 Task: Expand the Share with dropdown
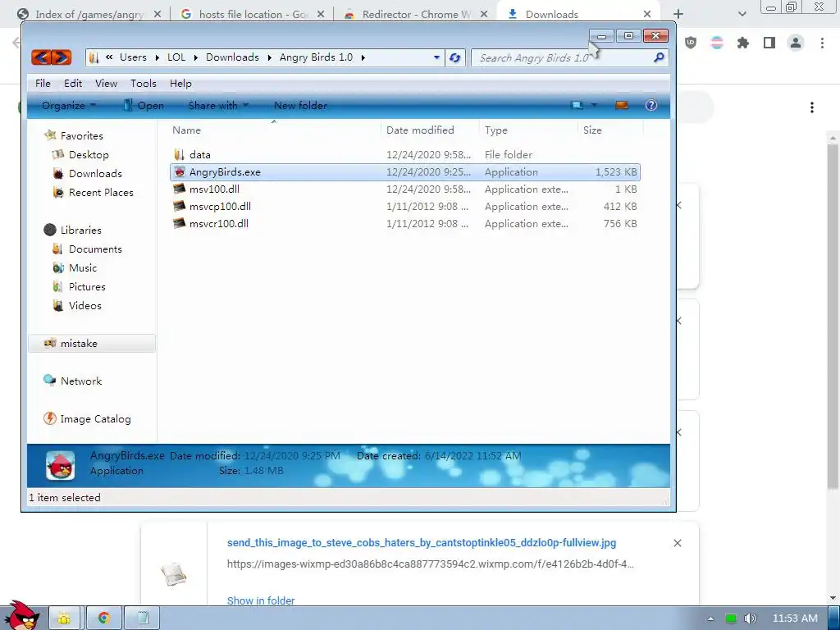[218, 105]
